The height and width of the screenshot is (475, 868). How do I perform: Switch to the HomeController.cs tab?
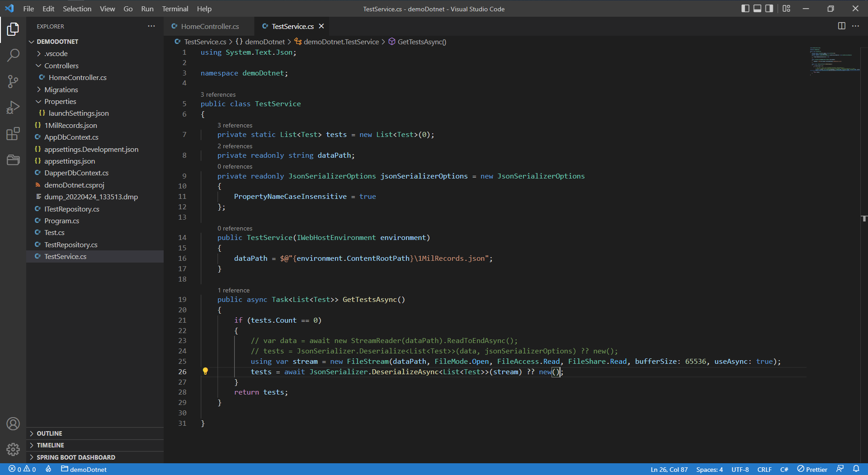point(210,26)
